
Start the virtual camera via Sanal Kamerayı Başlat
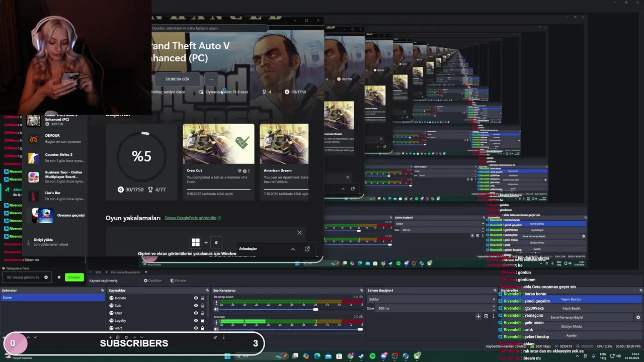(567, 317)
